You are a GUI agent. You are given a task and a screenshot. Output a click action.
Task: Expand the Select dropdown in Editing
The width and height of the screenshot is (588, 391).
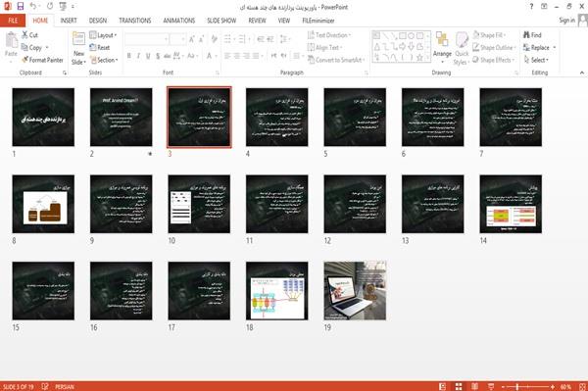(537, 60)
